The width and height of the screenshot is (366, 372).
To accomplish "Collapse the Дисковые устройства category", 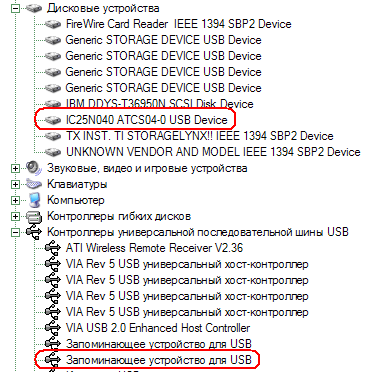I will pos(15,8).
